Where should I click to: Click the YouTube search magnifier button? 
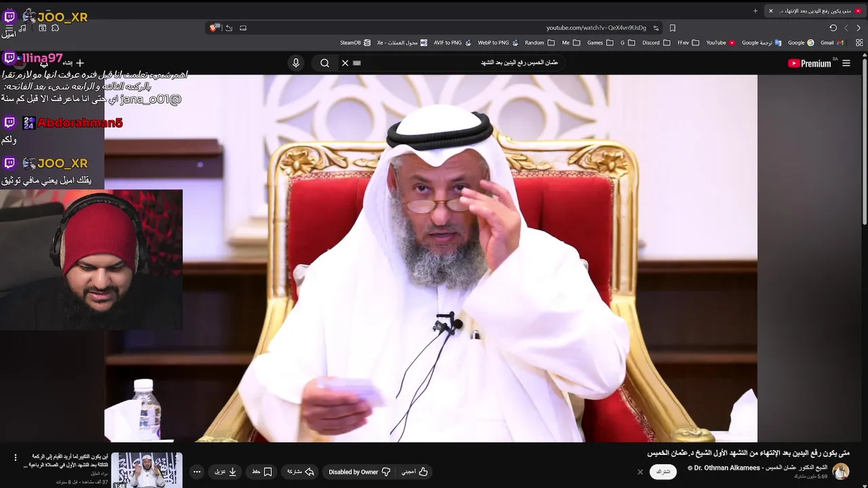click(x=325, y=63)
